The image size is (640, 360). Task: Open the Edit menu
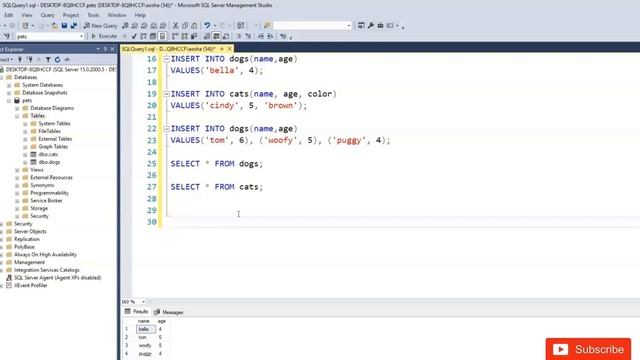[x=9, y=15]
